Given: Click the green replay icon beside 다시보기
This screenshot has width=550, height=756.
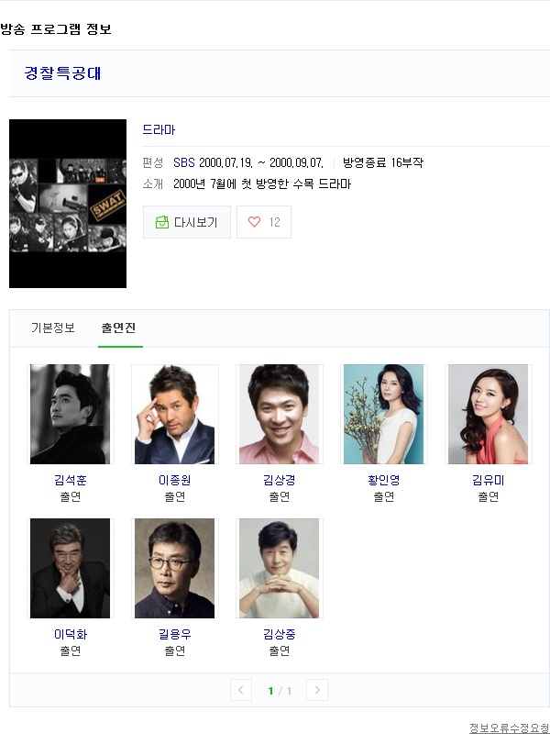Looking at the screenshot, I should pos(162,222).
